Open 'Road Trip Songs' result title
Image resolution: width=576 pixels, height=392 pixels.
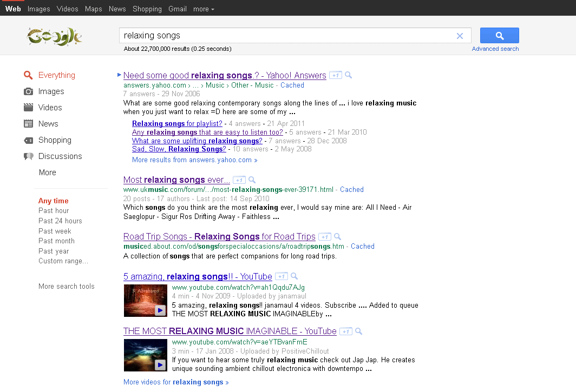[219, 237]
